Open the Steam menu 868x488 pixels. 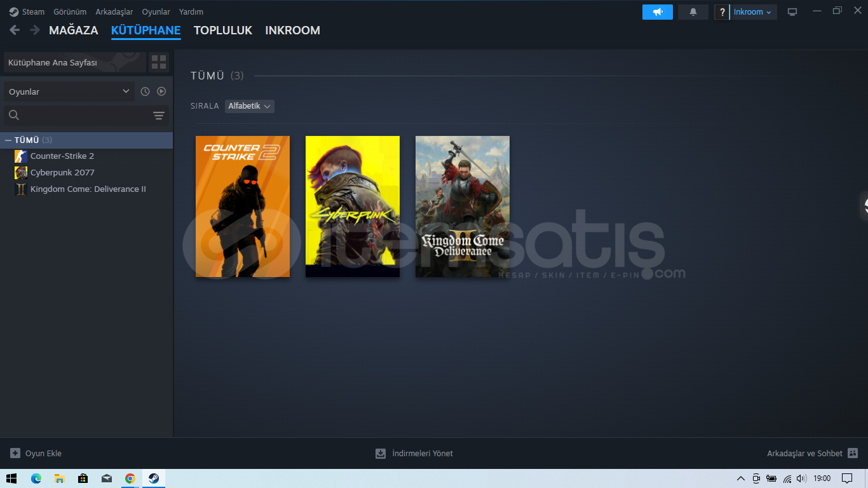(33, 12)
